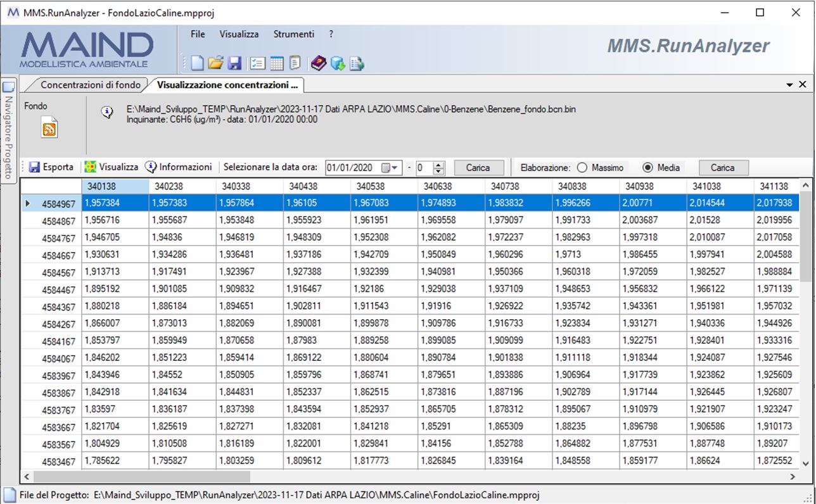Open the Visualizza menu
Viewport: 816px width, 504px height.
[x=239, y=34]
